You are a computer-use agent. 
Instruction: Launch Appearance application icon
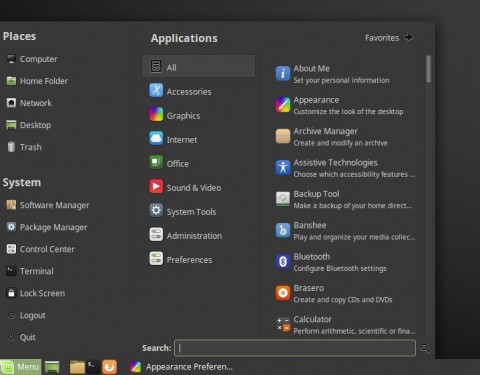pyautogui.click(x=283, y=105)
